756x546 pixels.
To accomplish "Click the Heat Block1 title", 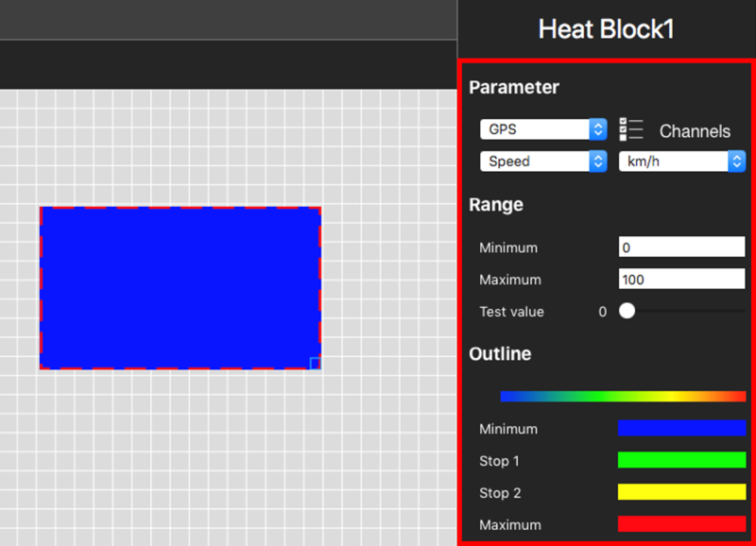I will 606,29.
